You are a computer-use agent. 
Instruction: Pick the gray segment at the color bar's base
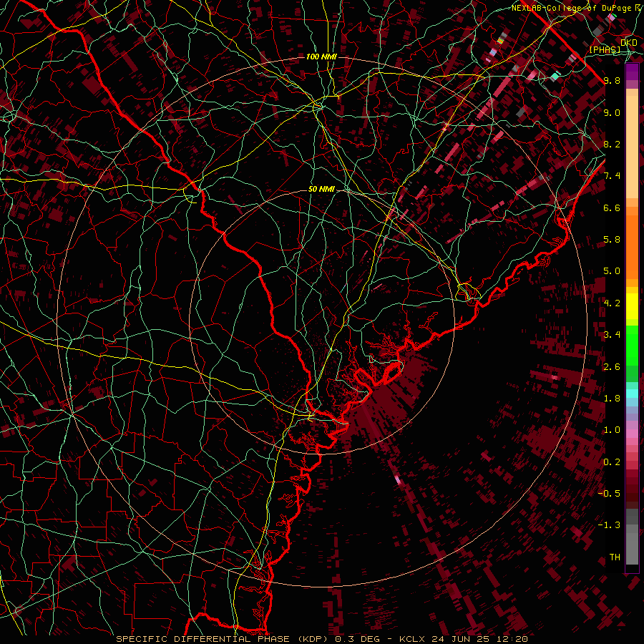coord(632,546)
